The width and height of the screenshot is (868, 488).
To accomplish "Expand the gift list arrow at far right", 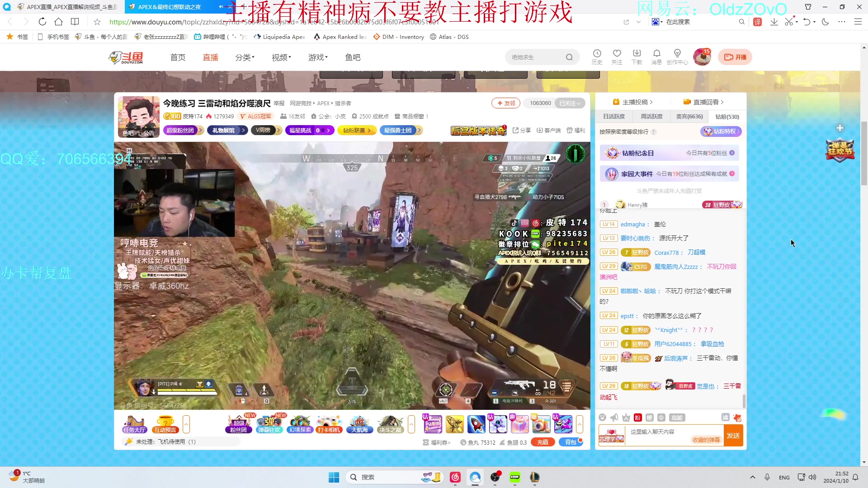I will 580,425.
